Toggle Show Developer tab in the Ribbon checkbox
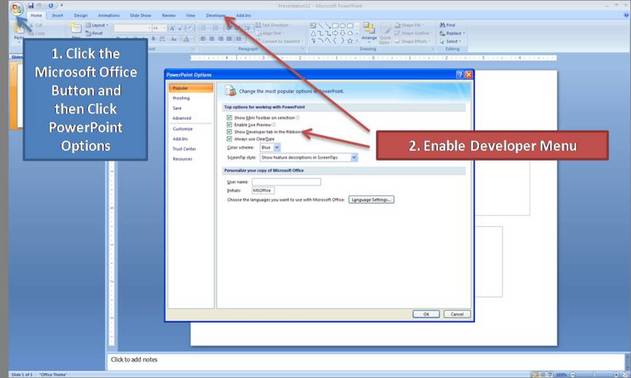The height and width of the screenshot is (378, 631). (229, 132)
